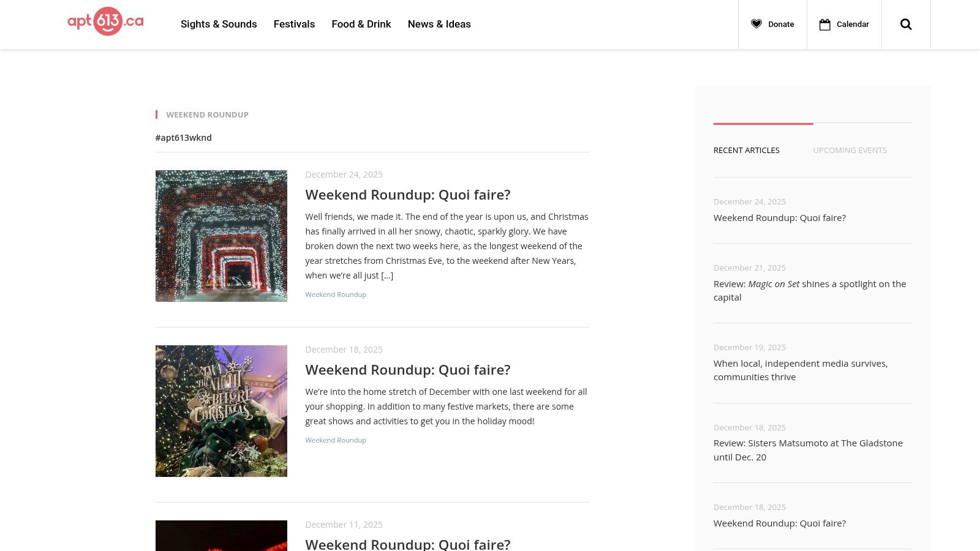Open the Festivals menu
The width and height of the screenshot is (980, 551).
294,24
